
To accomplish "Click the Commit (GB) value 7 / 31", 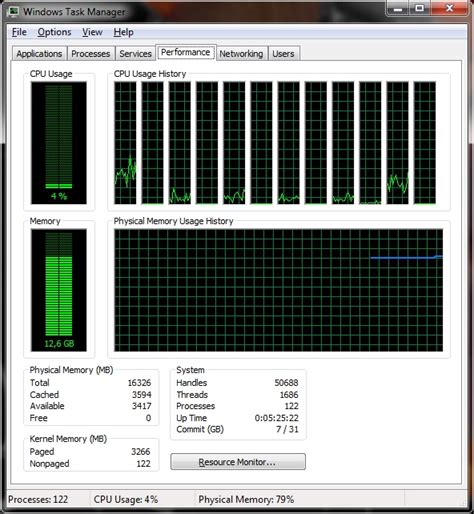I will point(287,429).
